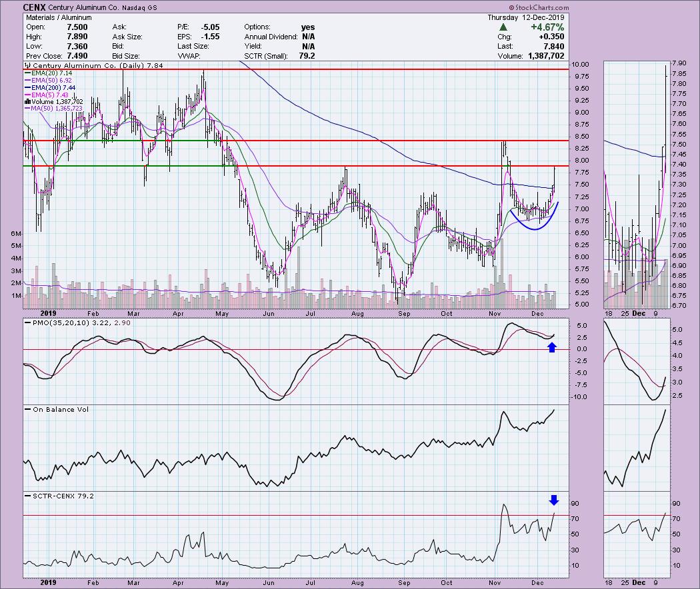Click the date Thursday 12-Dec-2019
The width and height of the screenshot is (700, 589).
click(525, 17)
